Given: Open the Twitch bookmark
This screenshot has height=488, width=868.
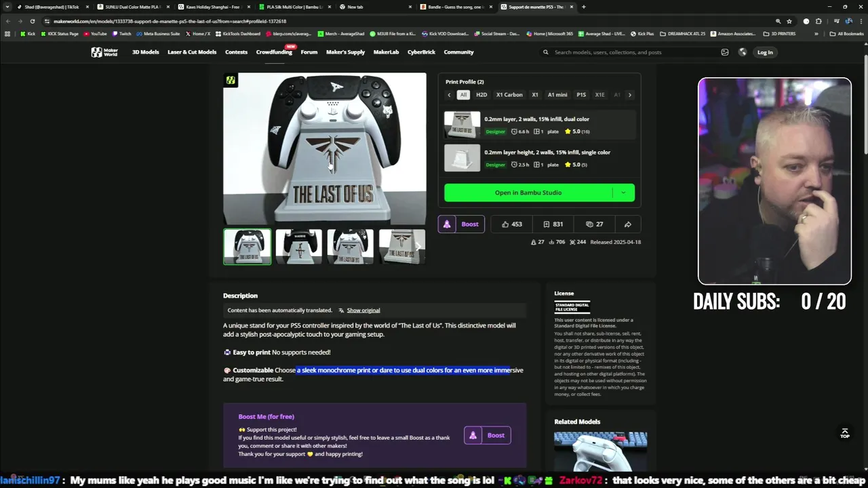Looking at the screenshot, I should (x=121, y=33).
